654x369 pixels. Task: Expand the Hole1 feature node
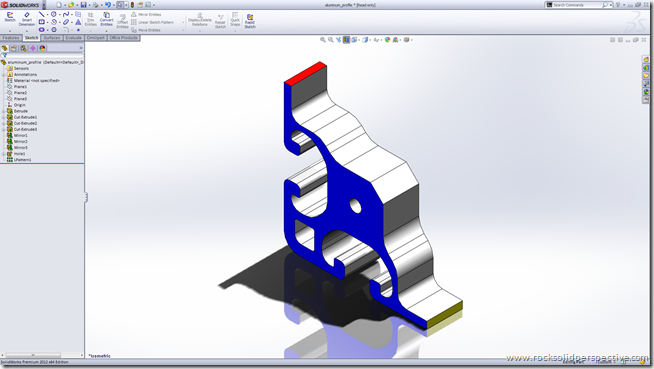(4, 154)
